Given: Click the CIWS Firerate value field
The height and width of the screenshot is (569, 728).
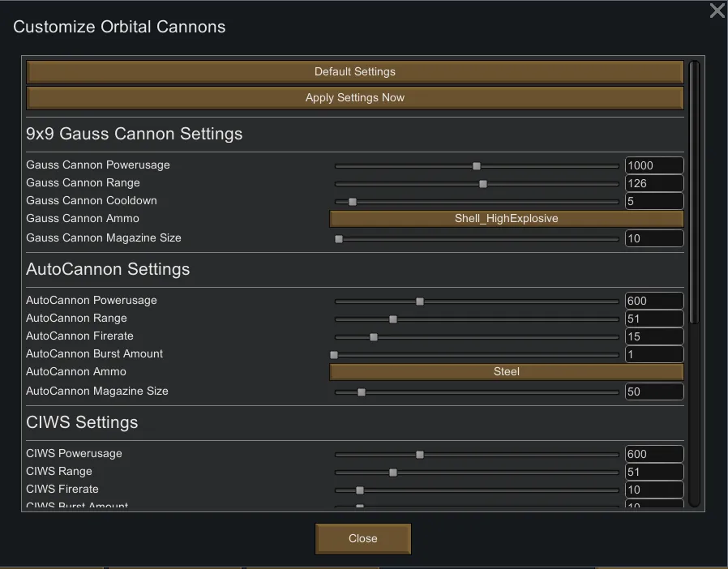Looking at the screenshot, I should (x=653, y=490).
